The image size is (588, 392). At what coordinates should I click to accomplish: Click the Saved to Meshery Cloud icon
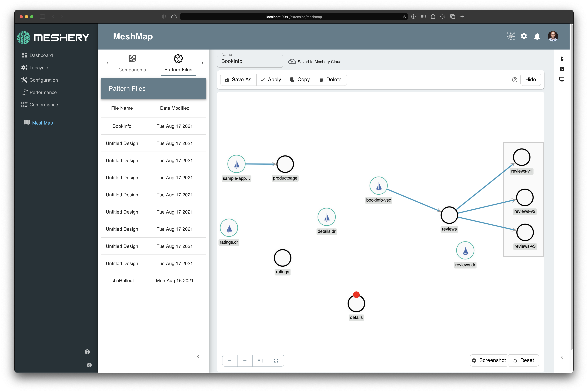[x=292, y=61]
